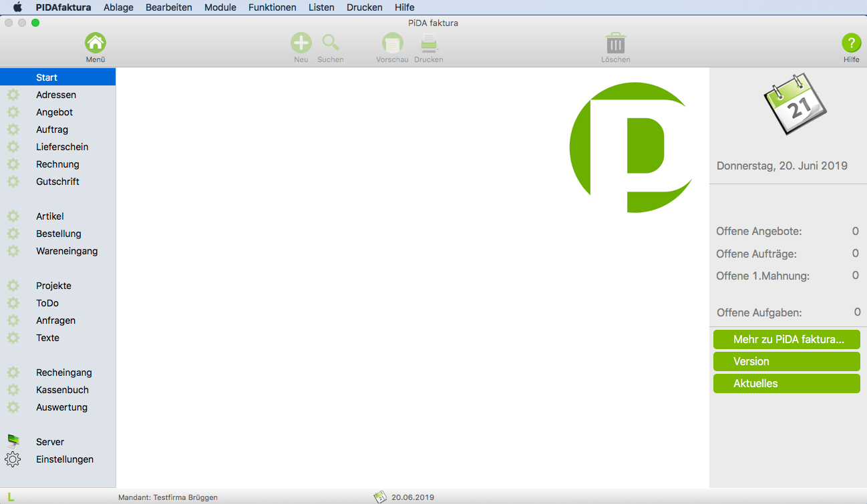Open Adressen in the sidebar
The width and height of the screenshot is (867, 504).
(x=56, y=95)
